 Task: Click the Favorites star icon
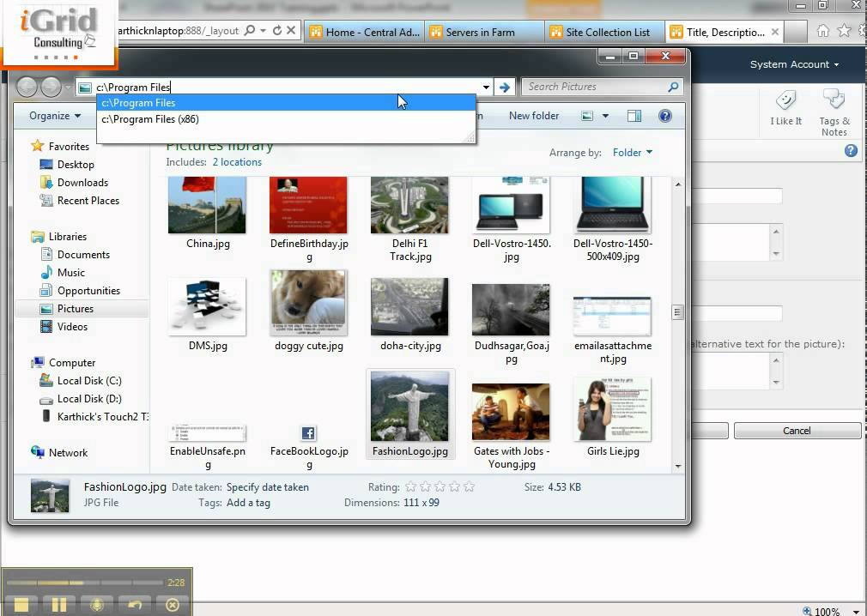(37, 146)
